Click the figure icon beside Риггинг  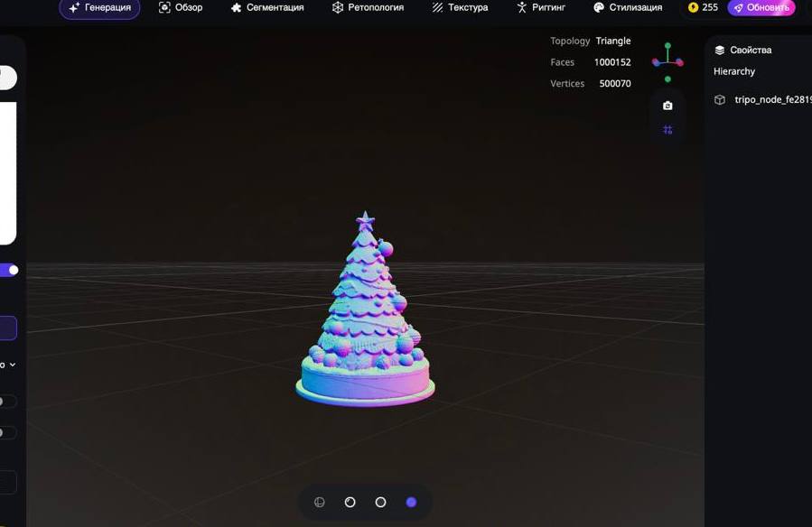521,8
